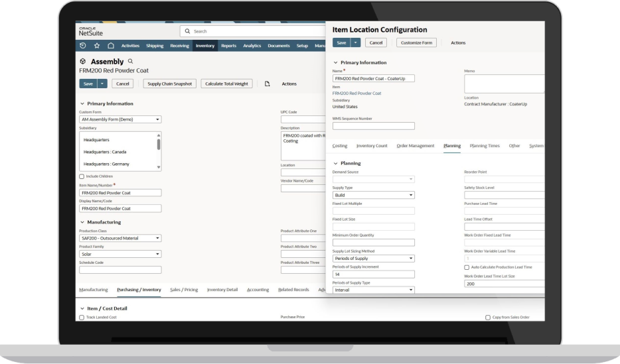Toggle the Include Children checkbox
This screenshot has height=364, width=620.
[82, 176]
